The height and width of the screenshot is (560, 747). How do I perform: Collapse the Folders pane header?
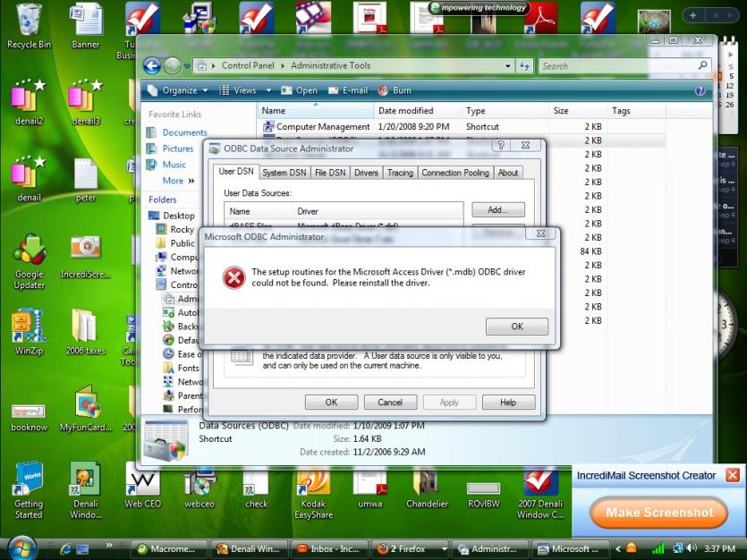click(163, 199)
